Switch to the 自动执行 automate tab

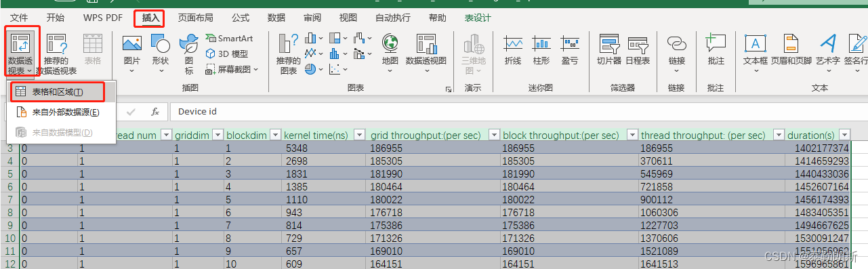pyautogui.click(x=392, y=18)
